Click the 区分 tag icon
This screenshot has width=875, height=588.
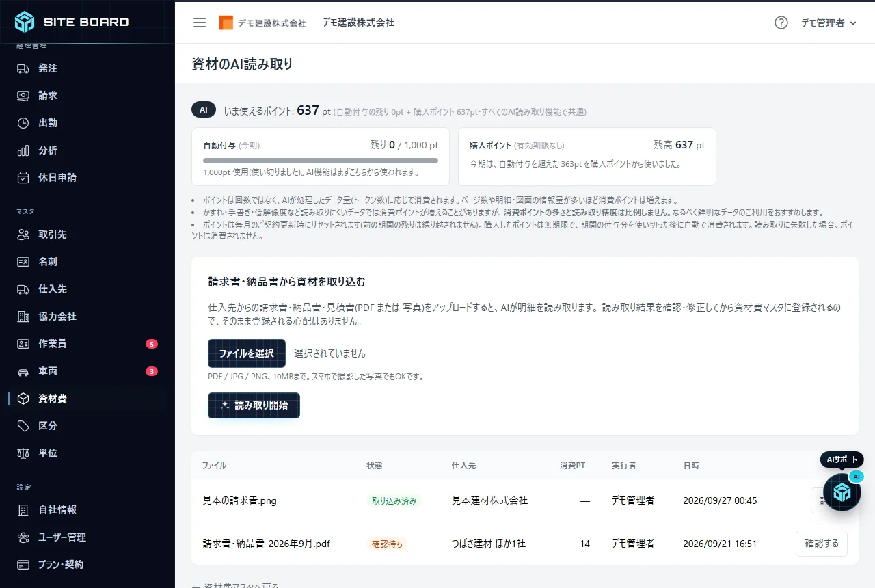[23, 426]
